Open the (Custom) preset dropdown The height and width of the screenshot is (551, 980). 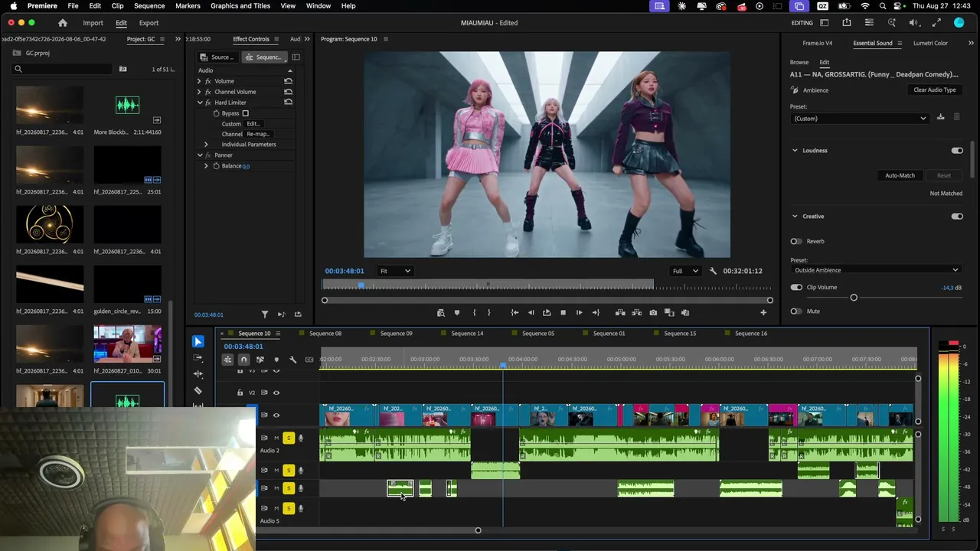(x=860, y=119)
